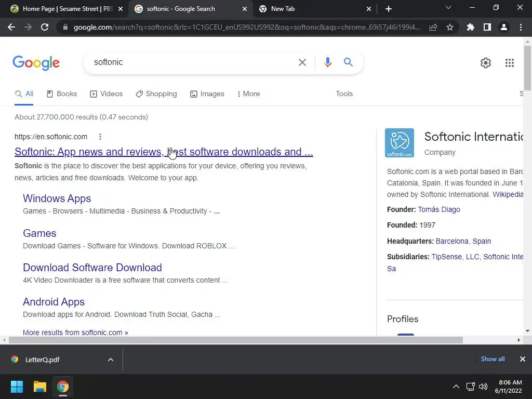
Task: Click the vertical page scrollbar thumb
Action: 527,68
